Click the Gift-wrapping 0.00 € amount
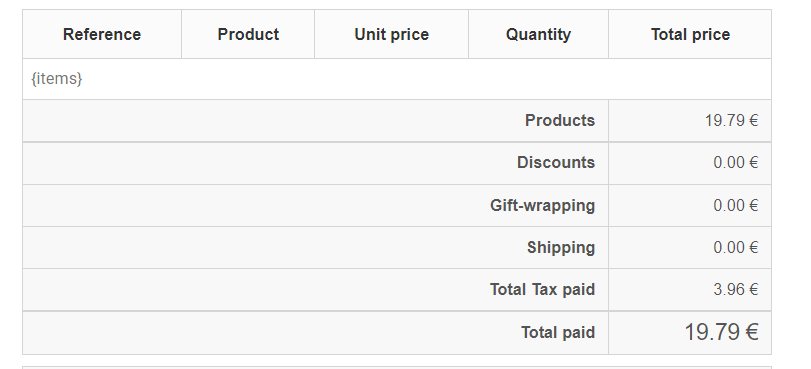Screen dimensions: 811x369 (x=735, y=205)
